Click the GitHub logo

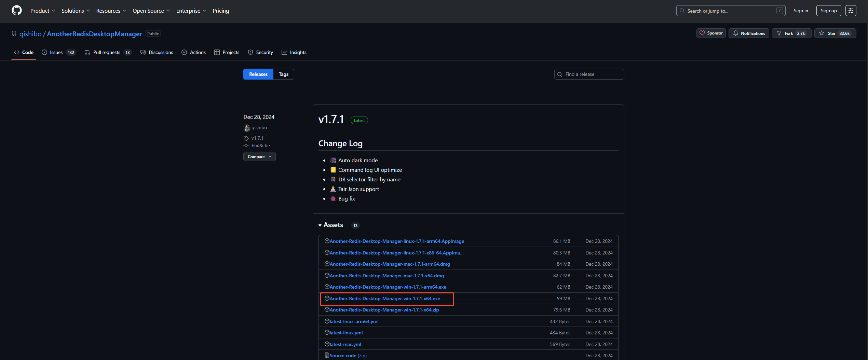point(16,10)
